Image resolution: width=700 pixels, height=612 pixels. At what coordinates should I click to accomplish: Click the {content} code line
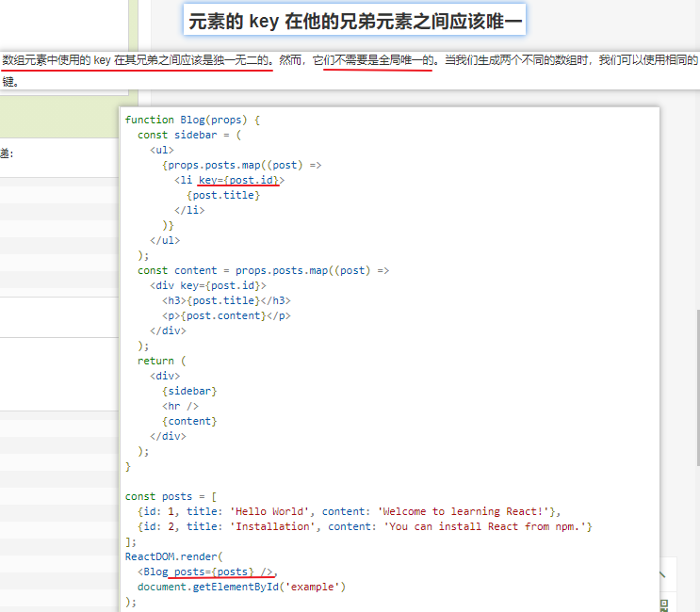click(x=189, y=421)
